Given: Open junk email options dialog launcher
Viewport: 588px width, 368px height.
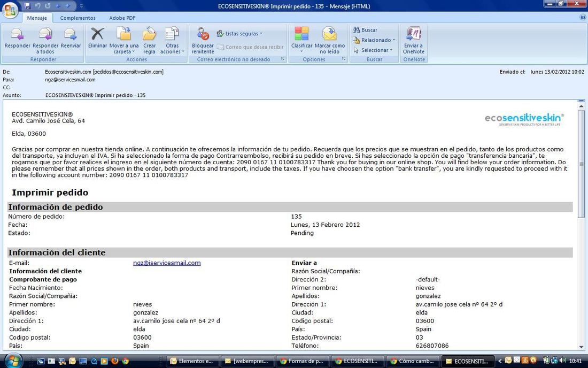Looking at the screenshot, I should pyautogui.click(x=283, y=59).
